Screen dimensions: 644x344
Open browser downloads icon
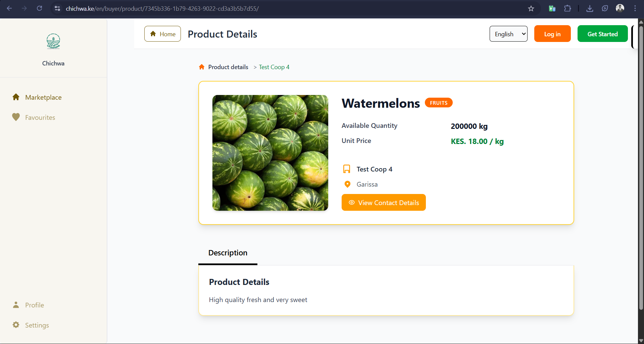tap(590, 8)
